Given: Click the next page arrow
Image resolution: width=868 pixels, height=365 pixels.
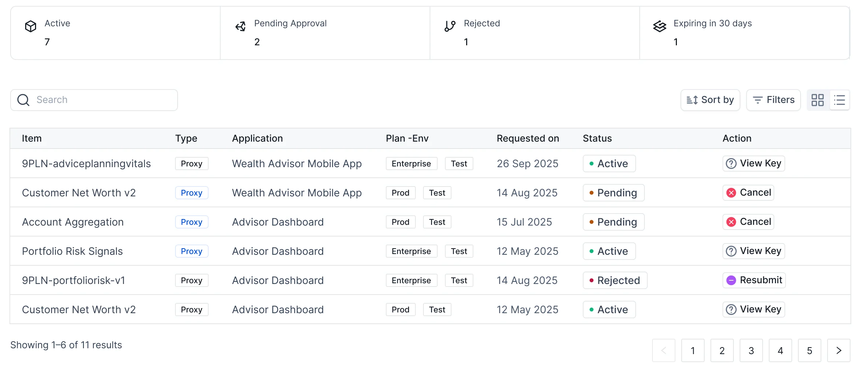Looking at the screenshot, I should [x=839, y=351].
